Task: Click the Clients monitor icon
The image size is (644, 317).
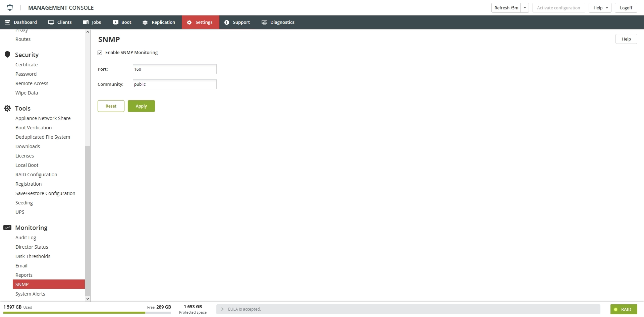Action: click(x=51, y=22)
